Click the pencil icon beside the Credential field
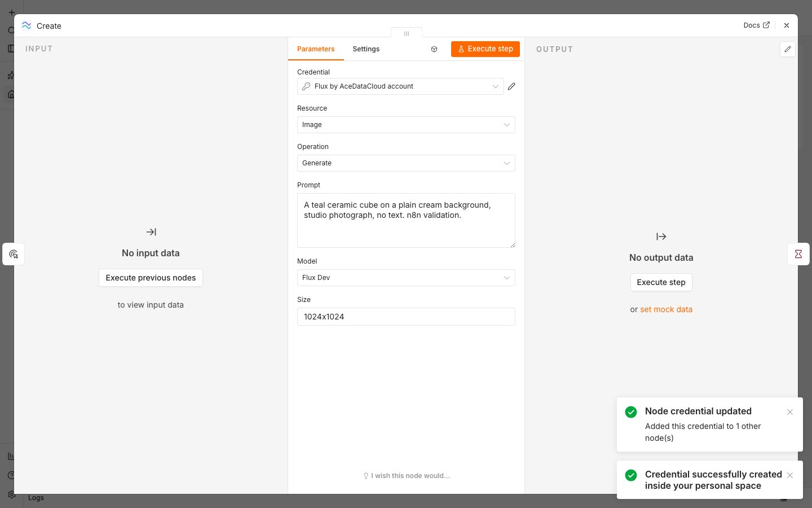 (511, 86)
